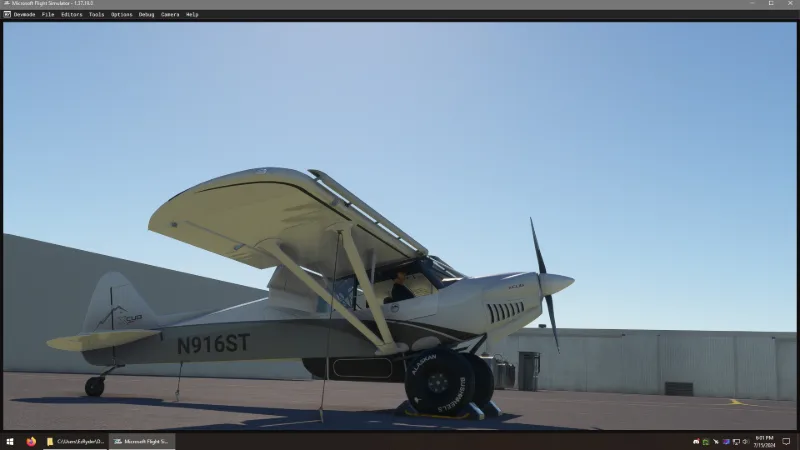Open the Debug menu
This screenshot has height=450, width=800.
(x=146, y=15)
